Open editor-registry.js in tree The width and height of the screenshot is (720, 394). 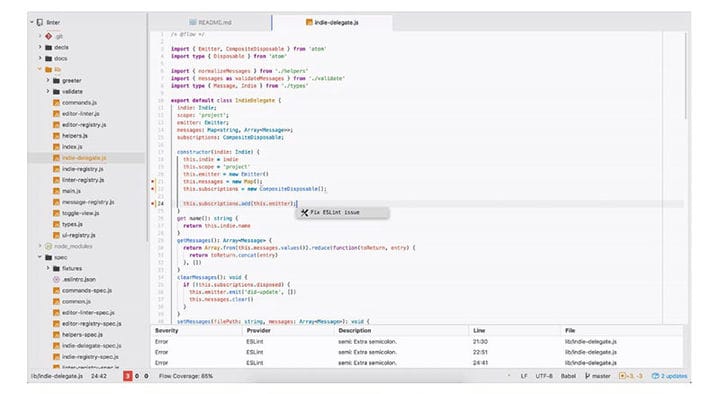pyautogui.click(x=84, y=124)
